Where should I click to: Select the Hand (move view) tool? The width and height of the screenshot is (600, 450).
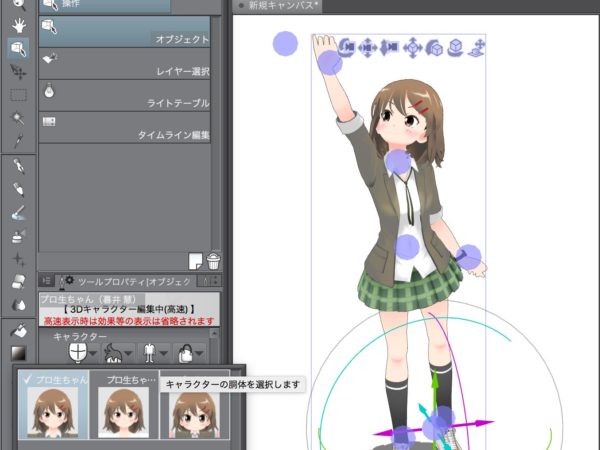[x=18, y=26]
